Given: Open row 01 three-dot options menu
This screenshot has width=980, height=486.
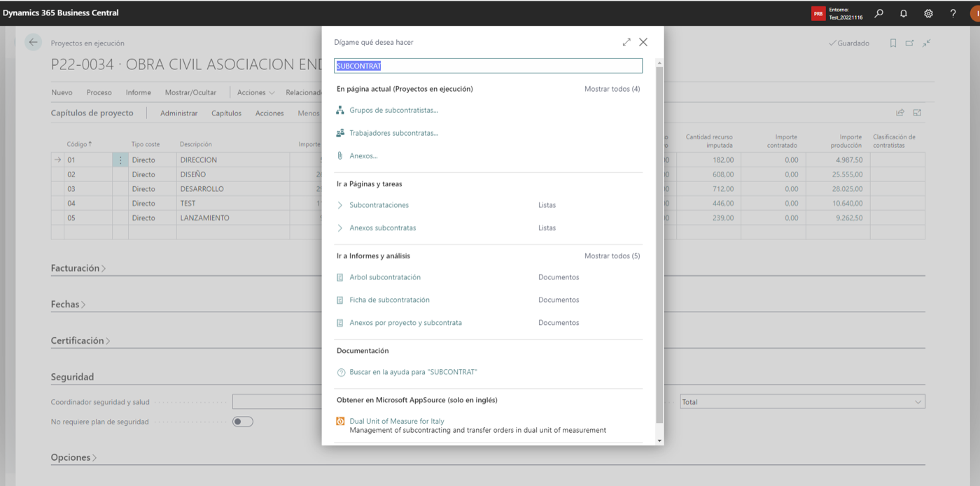Looking at the screenshot, I should 120,160.
